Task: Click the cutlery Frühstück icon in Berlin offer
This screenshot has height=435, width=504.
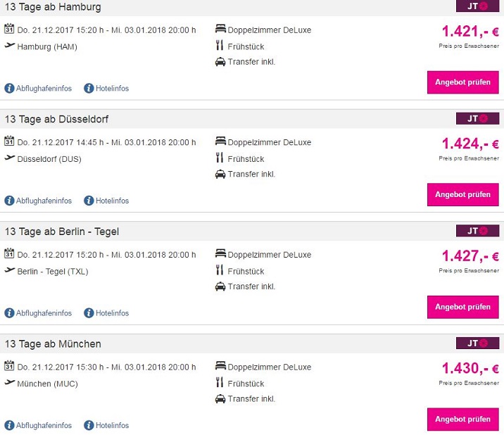Action: tap(220, 270)
